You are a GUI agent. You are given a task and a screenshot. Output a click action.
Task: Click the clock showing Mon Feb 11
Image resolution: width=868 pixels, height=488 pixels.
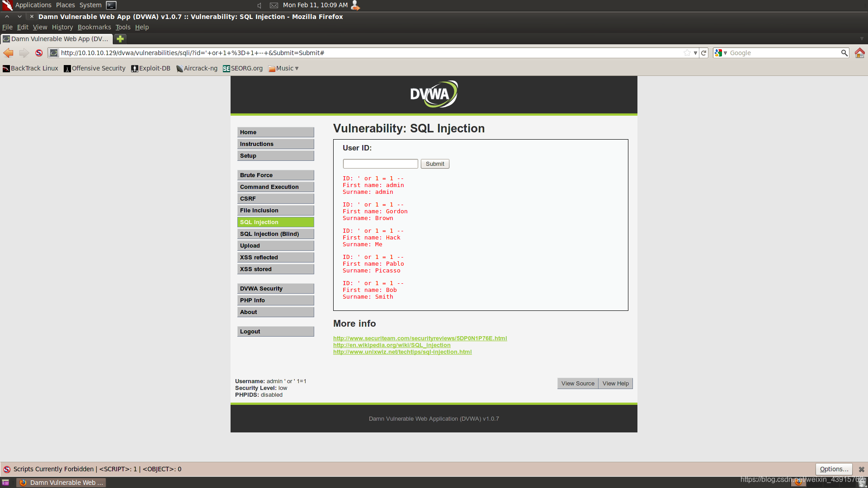tap(315, 5)
